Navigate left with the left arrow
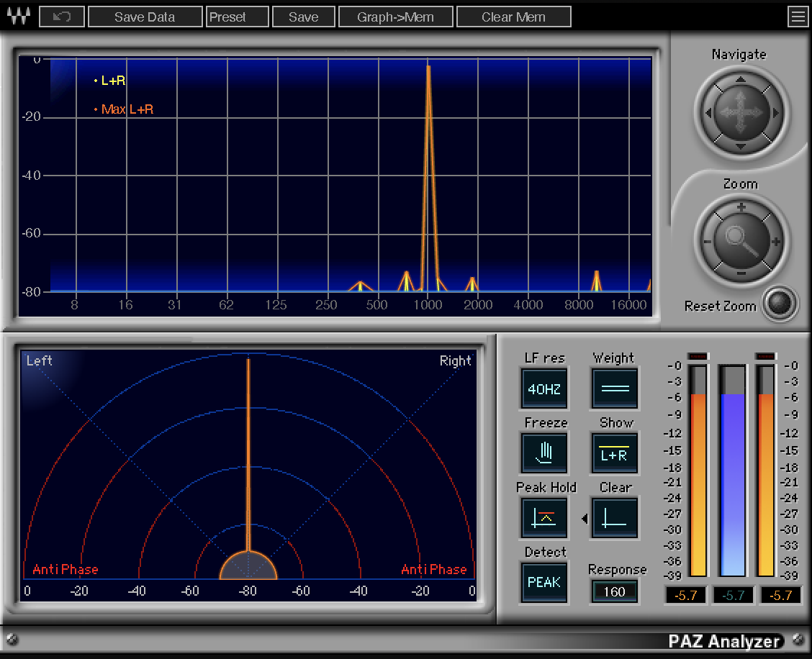This screenshot has height=659, width=812. (x=708, y=113)
